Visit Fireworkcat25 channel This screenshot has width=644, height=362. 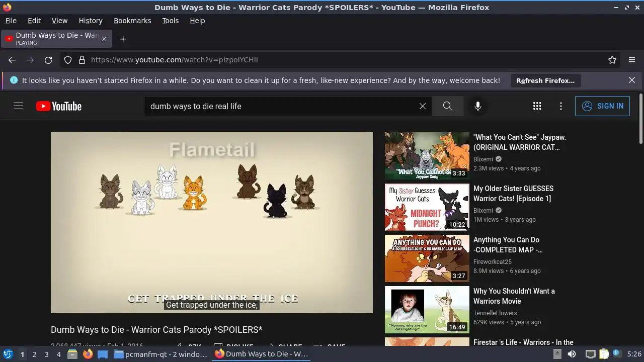coord(493,262)
